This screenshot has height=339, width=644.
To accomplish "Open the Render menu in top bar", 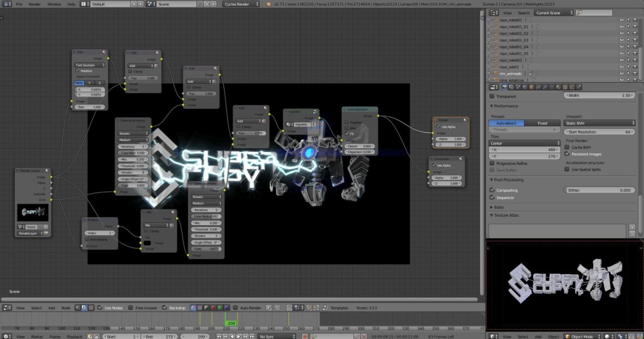I will coord(34,4).
